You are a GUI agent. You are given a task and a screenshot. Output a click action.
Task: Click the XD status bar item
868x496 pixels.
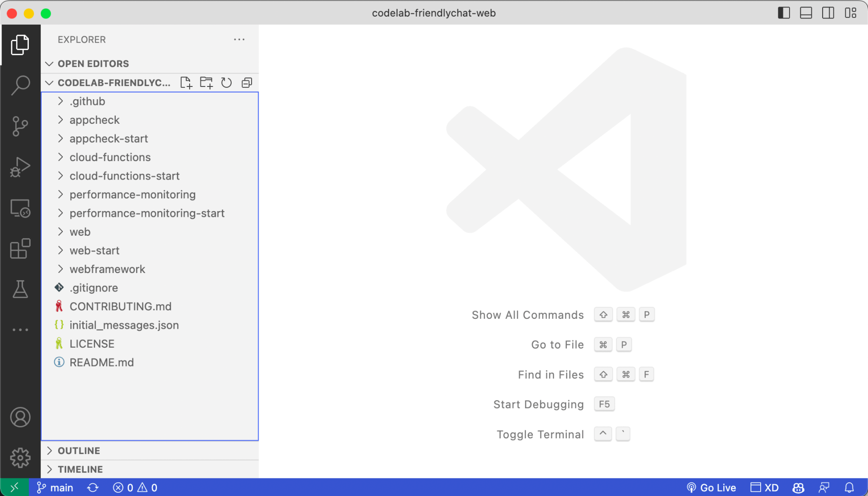point(764,487)
